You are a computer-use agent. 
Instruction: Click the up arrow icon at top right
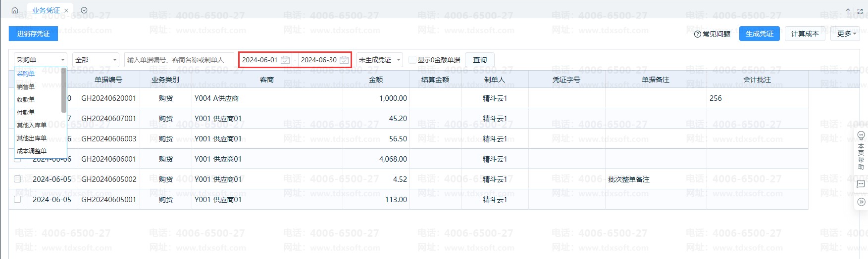click(x=848, y=11)
